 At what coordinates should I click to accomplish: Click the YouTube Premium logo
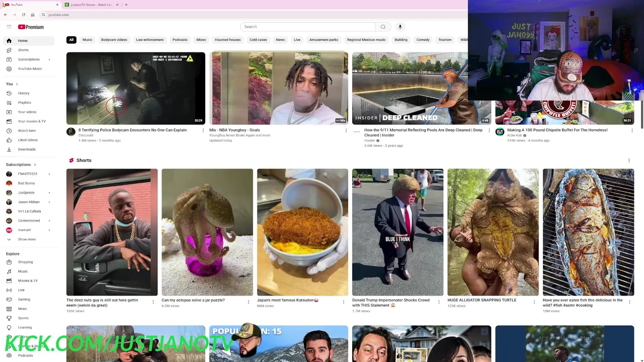coord(31,27)
